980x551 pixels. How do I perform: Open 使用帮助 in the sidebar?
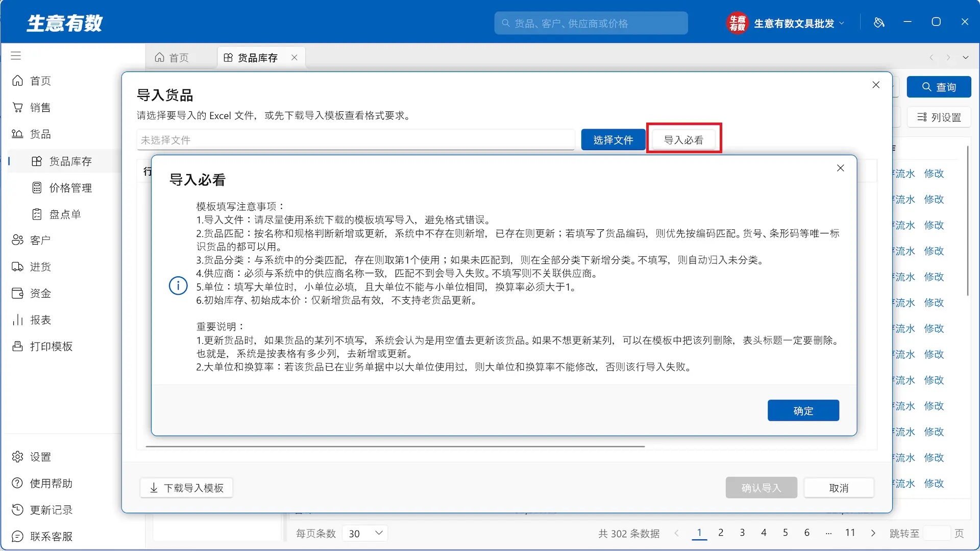43,483
